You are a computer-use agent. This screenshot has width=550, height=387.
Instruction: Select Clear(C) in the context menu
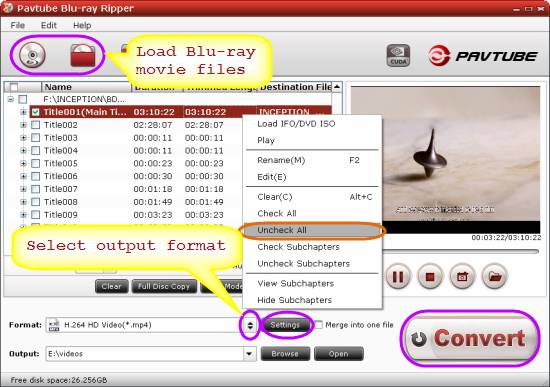click(312, 197)
